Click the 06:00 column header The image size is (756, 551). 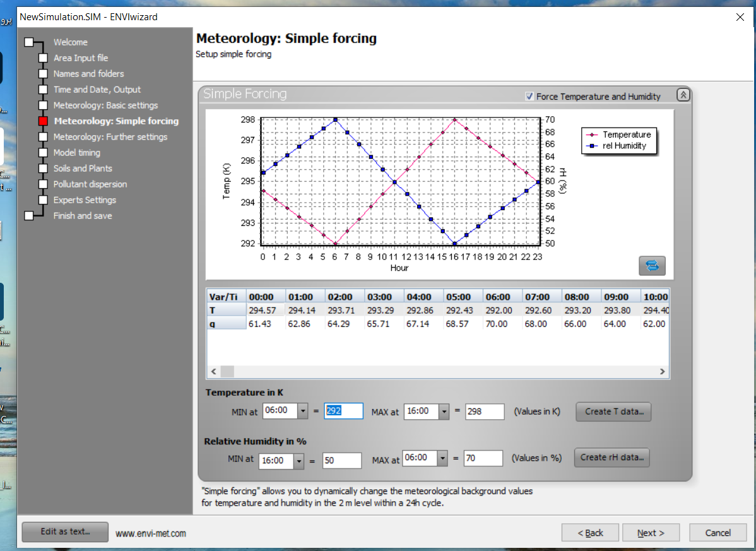pos(502,297)
